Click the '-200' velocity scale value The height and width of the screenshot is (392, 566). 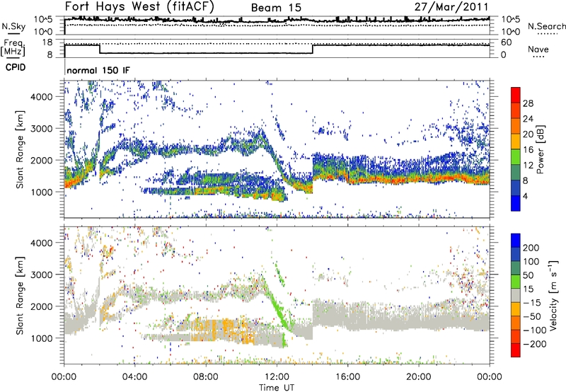coord(535,344)
